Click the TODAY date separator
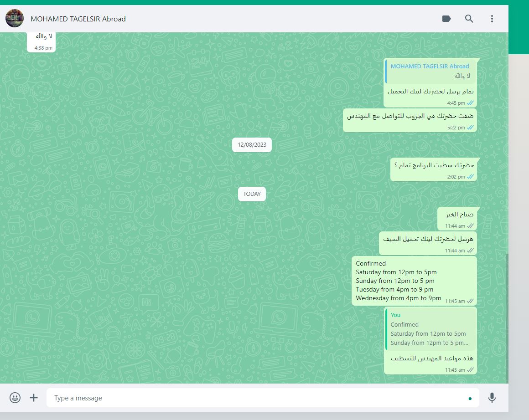The width and height of the screenshot is (529, 420). (252, 194)
